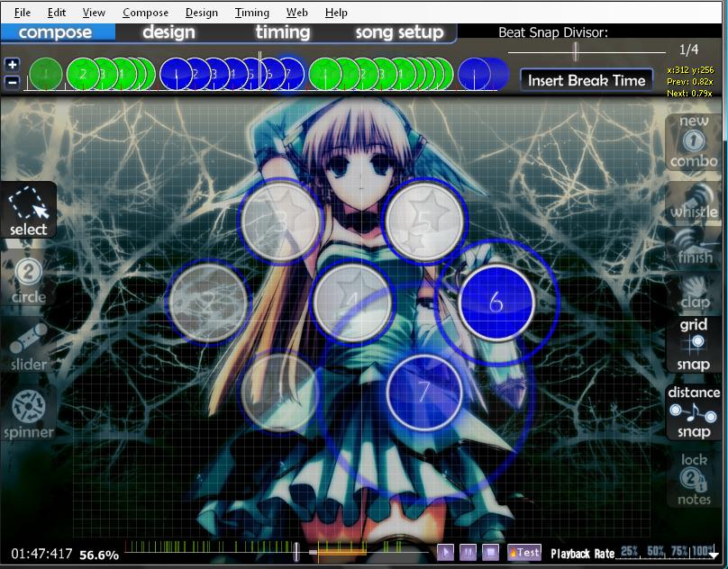Choose the slider placement tool
The width and height of the screenshot is (728, 569).
tap(28, 348)
